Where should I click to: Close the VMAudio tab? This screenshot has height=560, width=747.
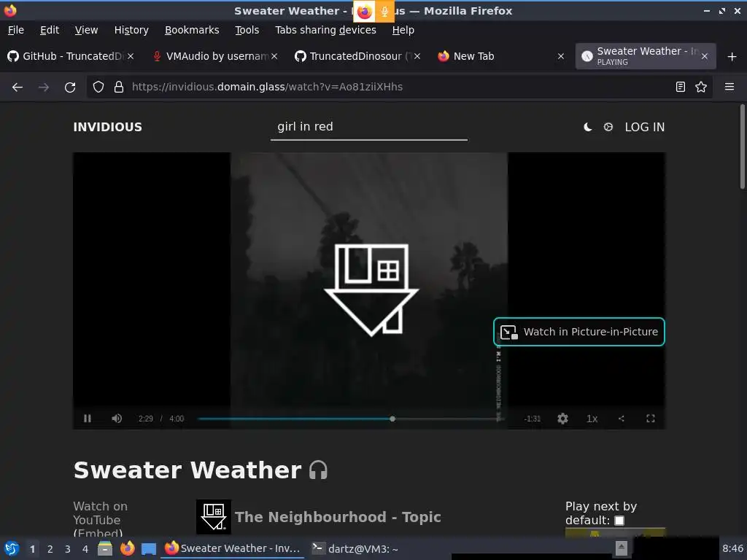click(274, 56)
